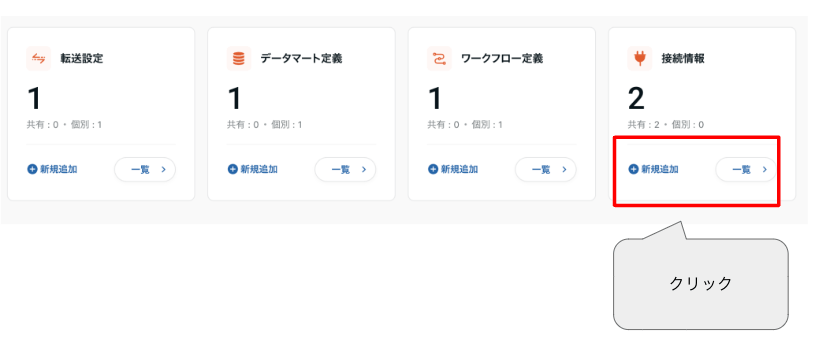The width and height of the screenshot is (821, 362).
Task: Click chevron arrow in データマート定義 一覧 button
Action: pos(364,170)
